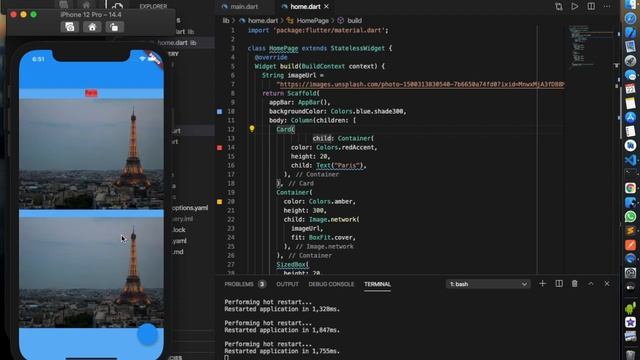640x360 pixels.
Task: Create a new terminal with plus icon
Action: point(542,284)
